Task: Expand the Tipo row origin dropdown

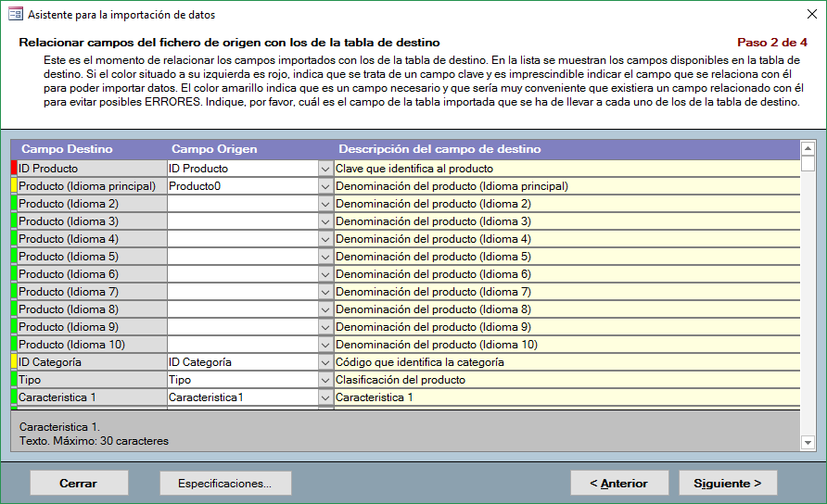Action: pyautogui.click(x=324, y=380)
